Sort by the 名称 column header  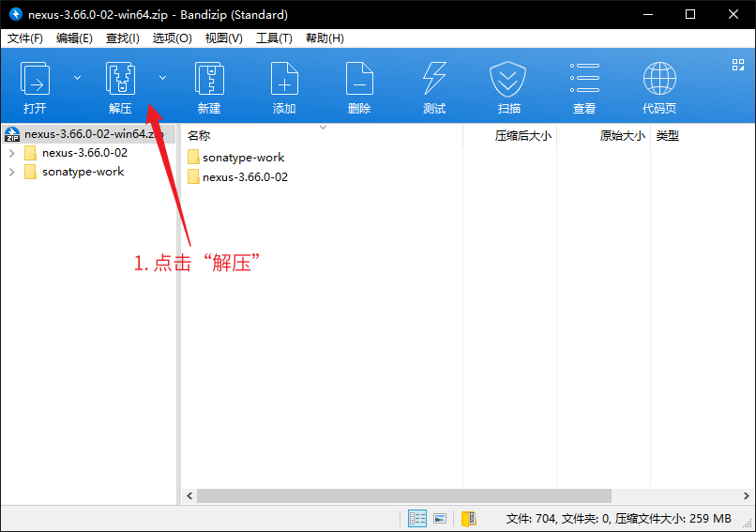[x=199, y=136]
